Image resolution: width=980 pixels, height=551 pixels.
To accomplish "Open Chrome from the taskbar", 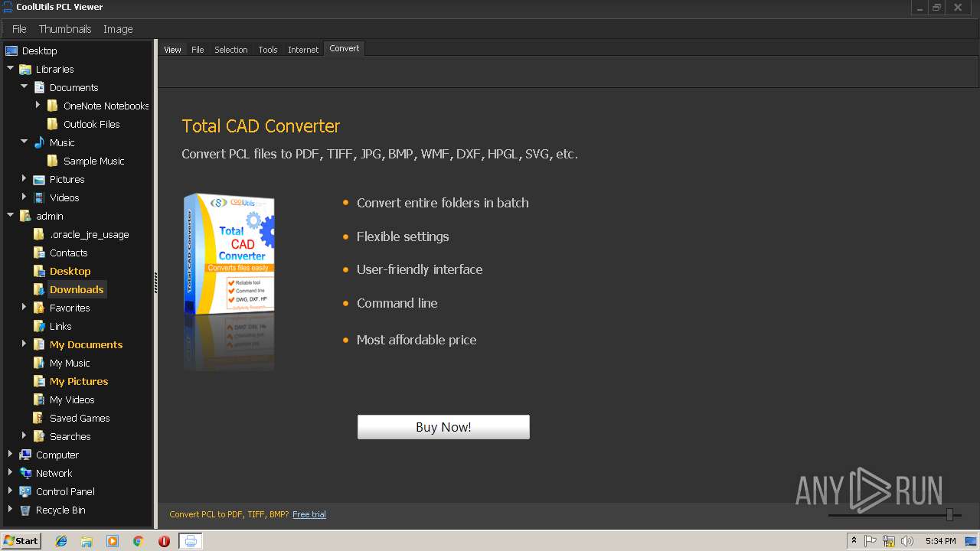I will (x=139, y=541).
